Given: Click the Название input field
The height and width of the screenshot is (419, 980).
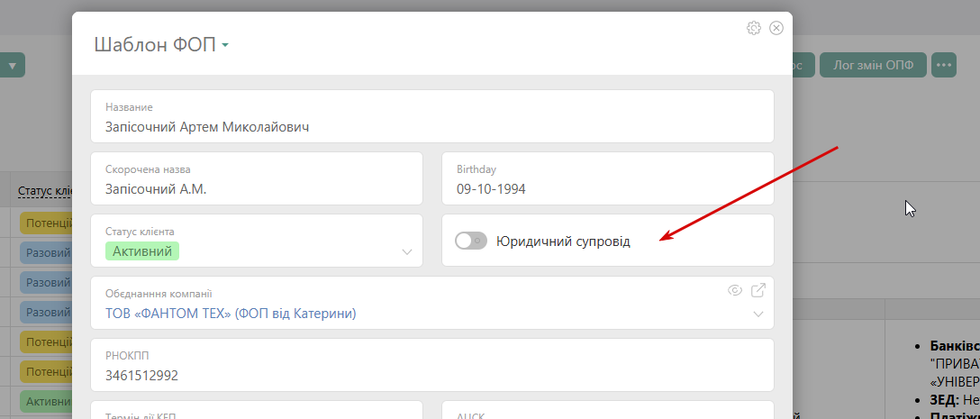Looking at the screenshot, I should pyautogui.click(x=432, y=127).
